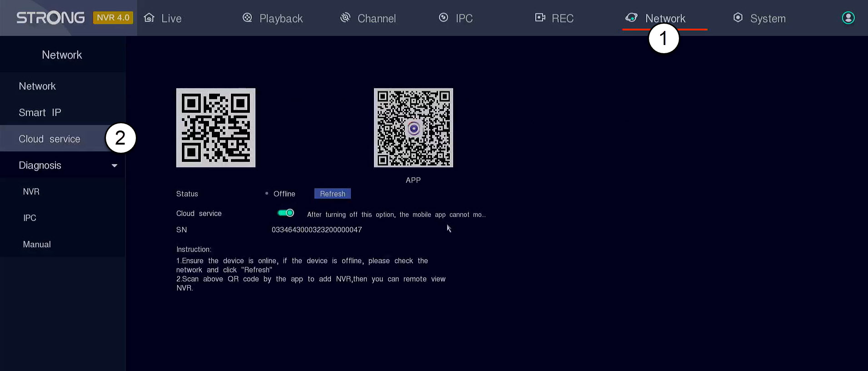Click the STRONG NVR 4.0 logo

tap(75, 18)
